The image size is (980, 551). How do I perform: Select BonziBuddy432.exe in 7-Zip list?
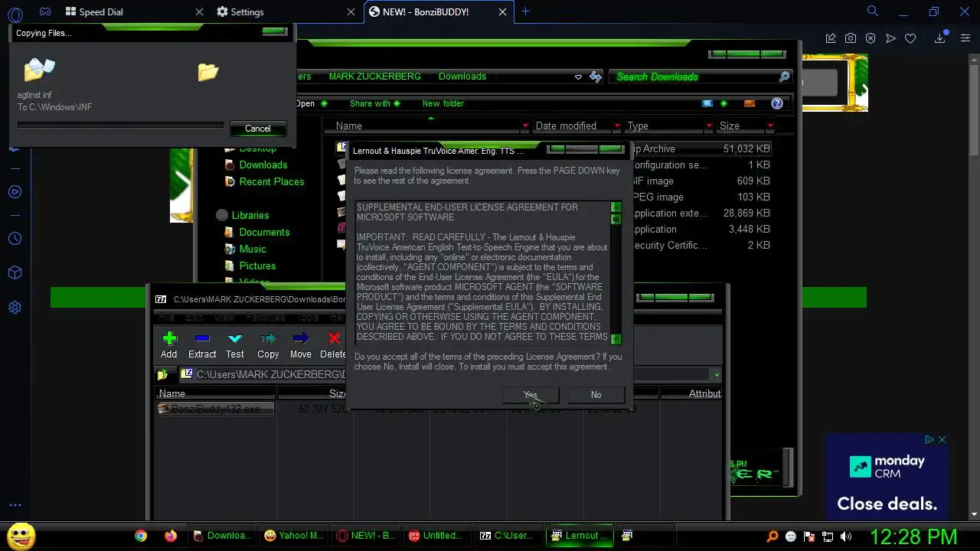tap(215, 409)
